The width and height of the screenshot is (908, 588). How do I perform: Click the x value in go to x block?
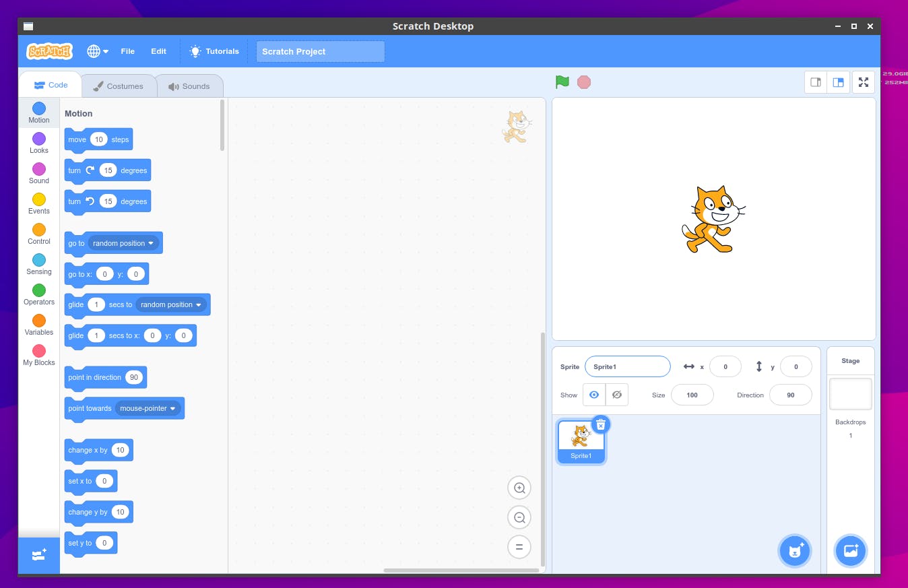pos(104,274)
